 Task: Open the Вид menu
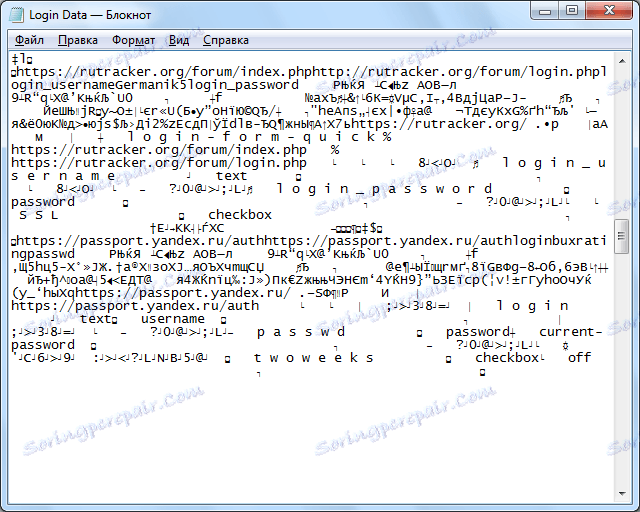[x=179, y=40]
